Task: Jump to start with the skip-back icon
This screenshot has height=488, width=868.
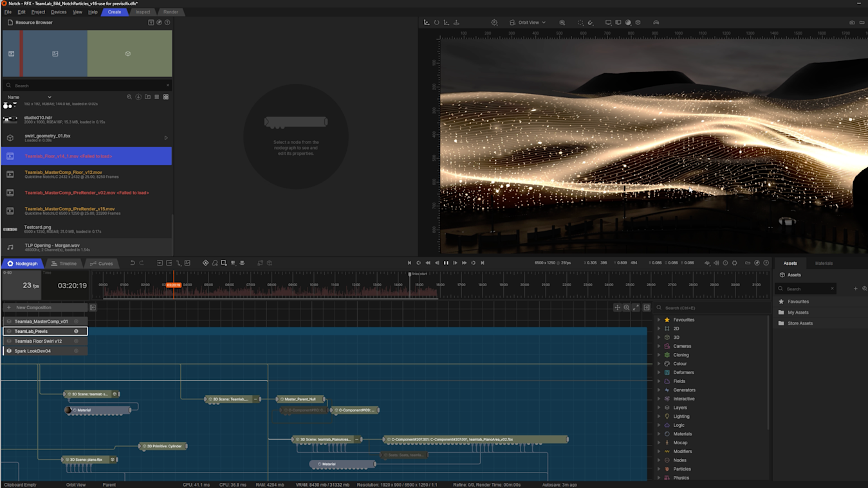Action: [x=409, y=263]
